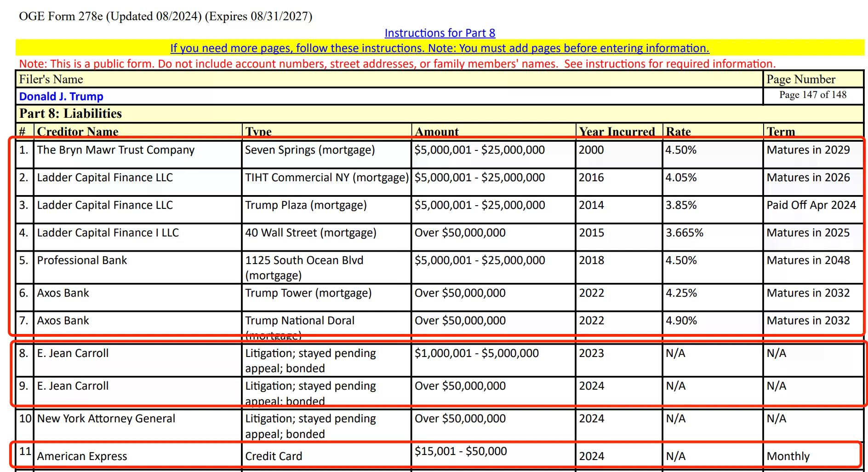The height and width of the screenshot is (472, 868).
Task: Open the Instructions for Part 8 link
Action: pyautogui.click(x=440, y=33)
